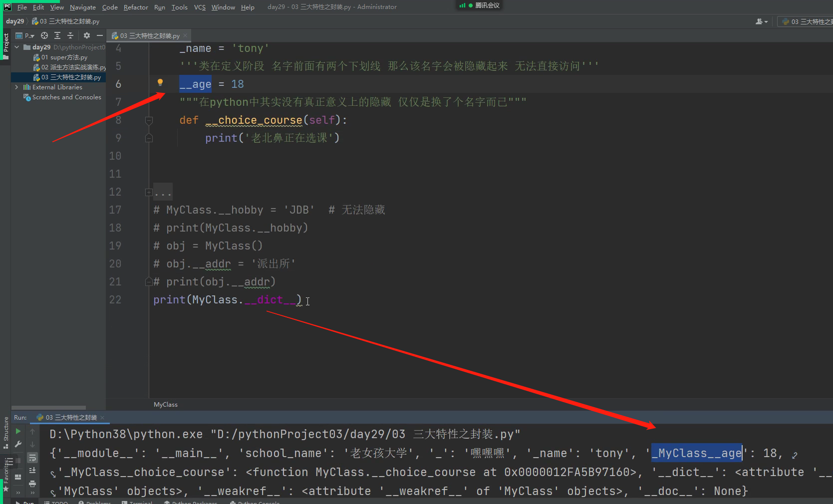Open the Window menu

(223, 7)
